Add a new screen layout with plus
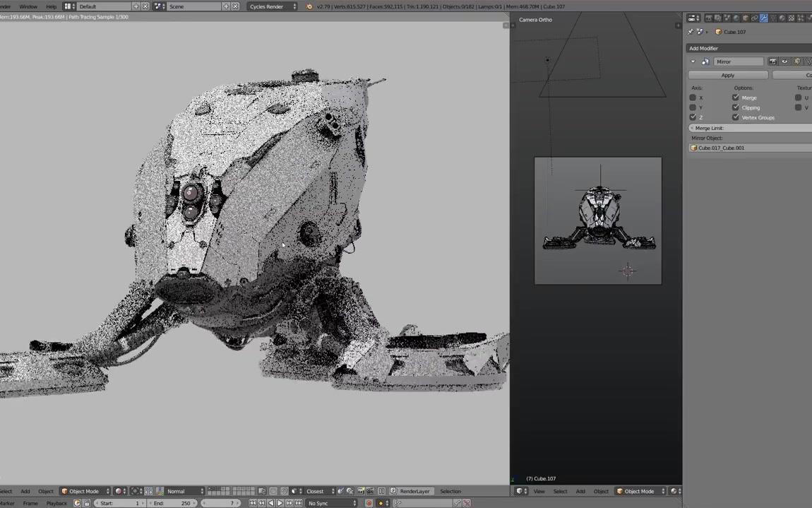The image size is (812, 508). click(x=136, y=6)
